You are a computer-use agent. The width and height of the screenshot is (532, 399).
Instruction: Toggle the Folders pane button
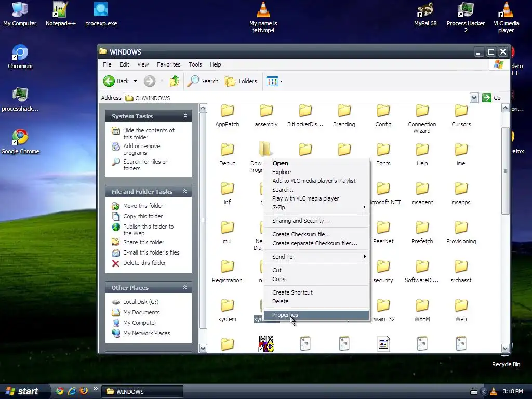click(241, 81)
